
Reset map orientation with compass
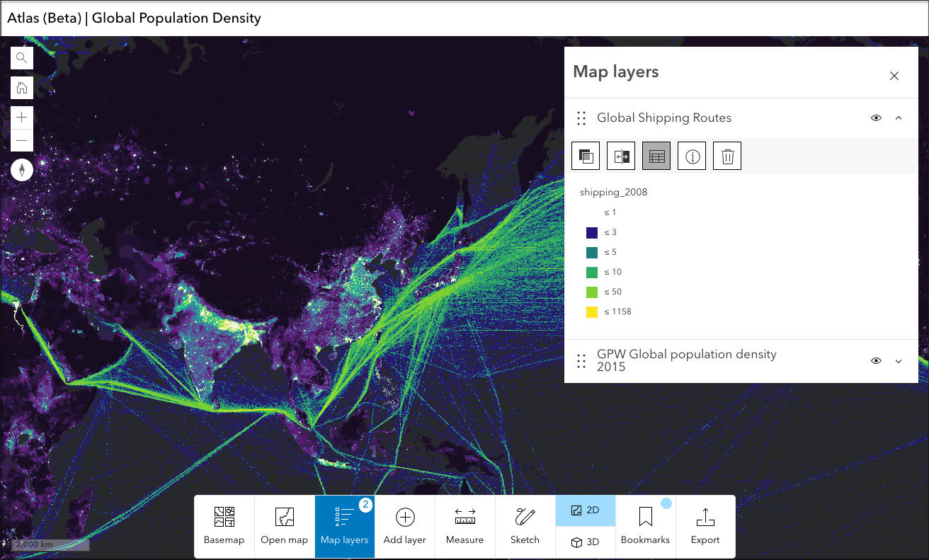pyautogui.click(x=22, y=170)
